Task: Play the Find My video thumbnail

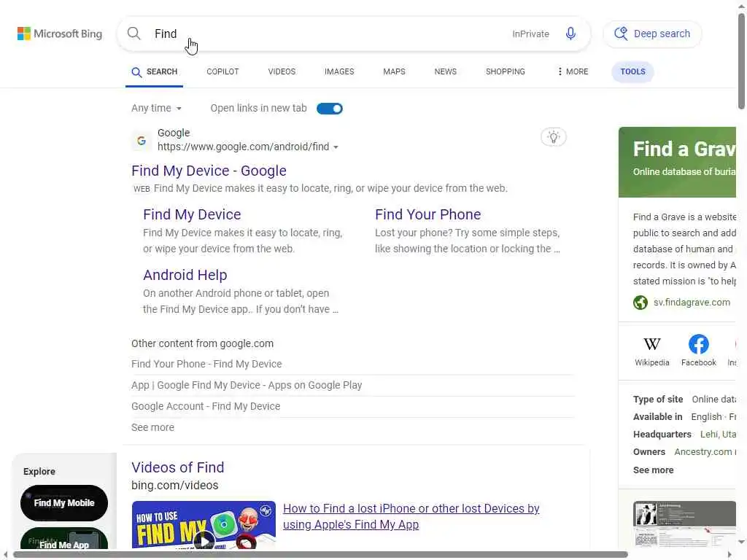Action: point(204,525)
